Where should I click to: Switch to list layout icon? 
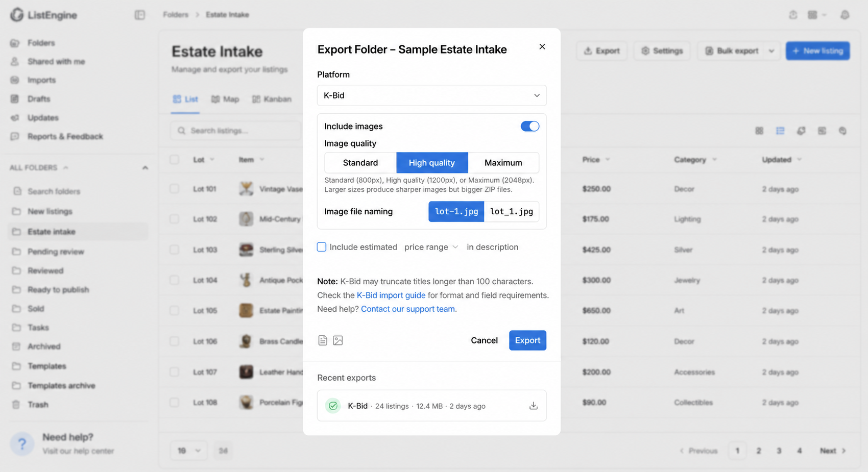[x=780, y=131]
